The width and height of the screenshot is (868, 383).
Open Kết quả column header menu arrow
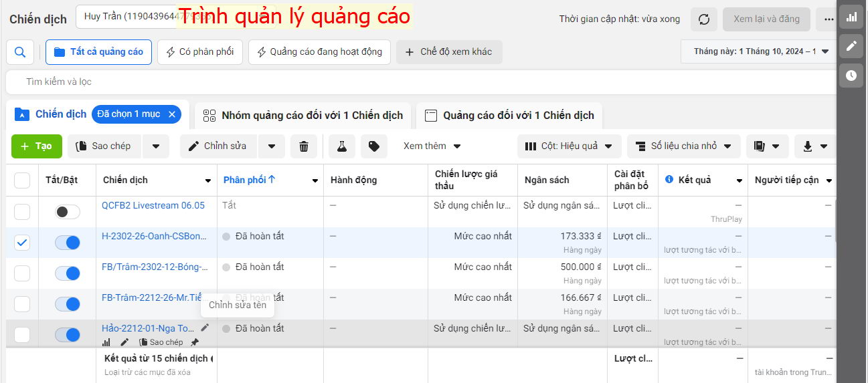coord(740,180)
